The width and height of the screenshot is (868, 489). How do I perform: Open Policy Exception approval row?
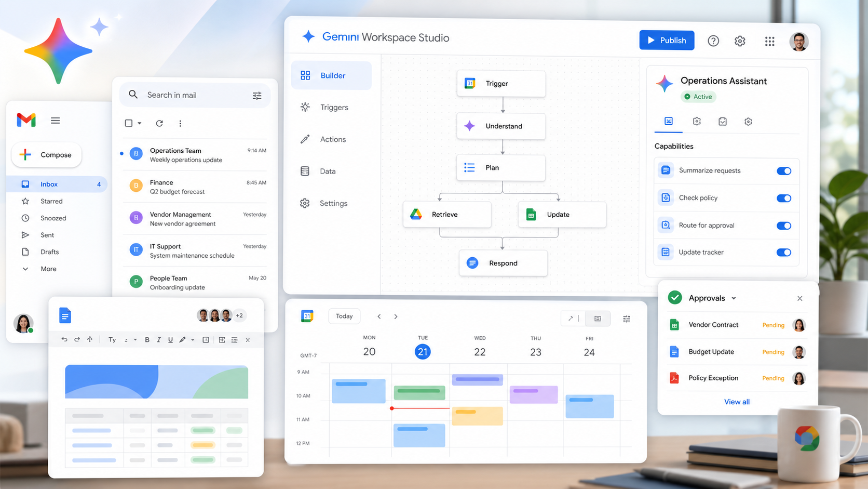(737, 378)
